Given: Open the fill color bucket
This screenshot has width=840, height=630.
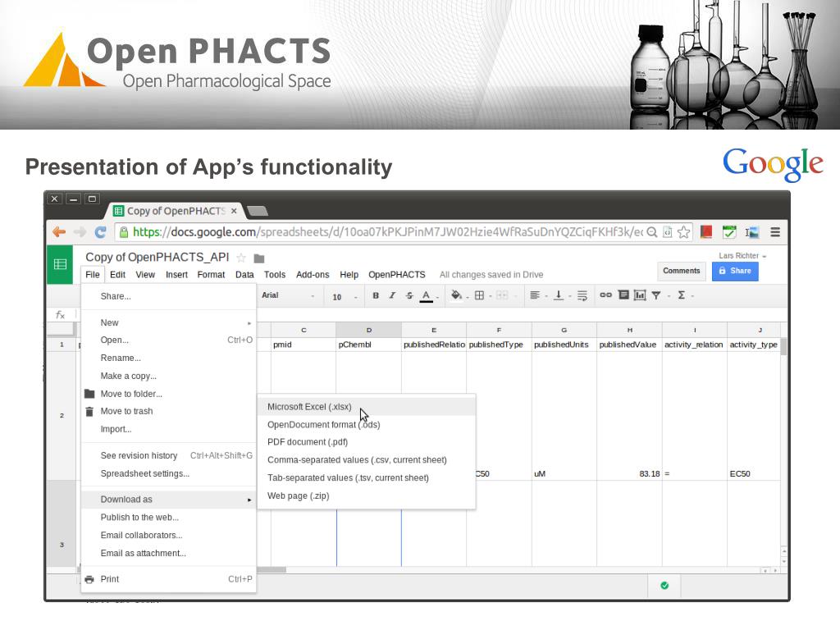Looking at the screenshot, I should click(456, 295).
